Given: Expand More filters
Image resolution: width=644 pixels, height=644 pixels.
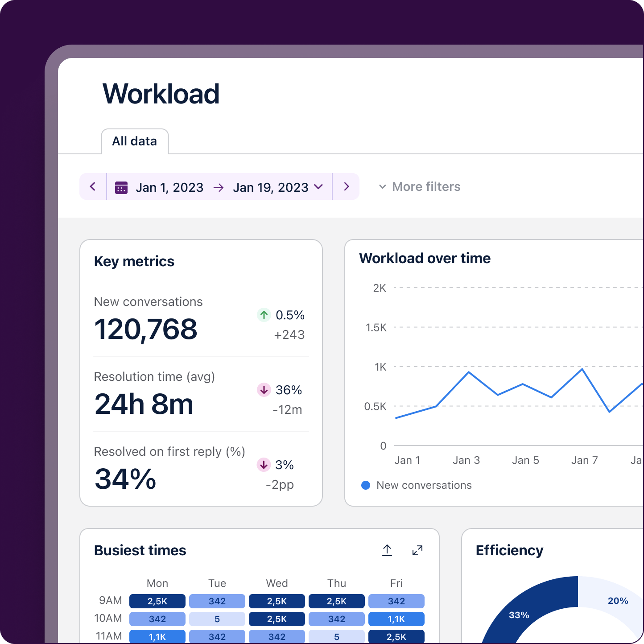Looking at the screenshot, I should (420, 186).
